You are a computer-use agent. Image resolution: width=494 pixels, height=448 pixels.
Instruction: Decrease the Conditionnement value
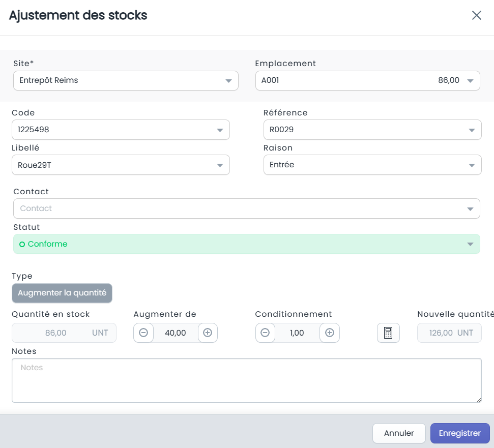(265, 333)
